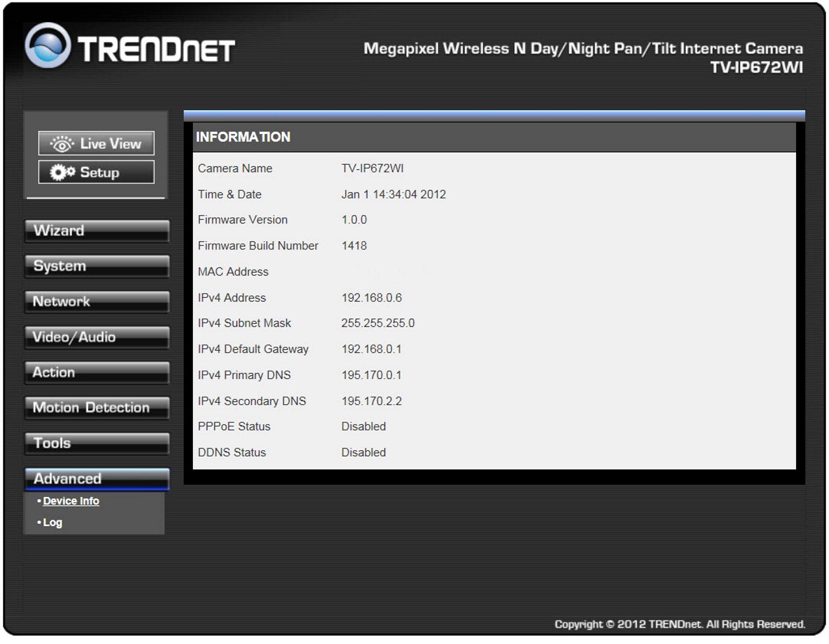Click the IPv4 Default Gateway label

(x=253, y=349)
